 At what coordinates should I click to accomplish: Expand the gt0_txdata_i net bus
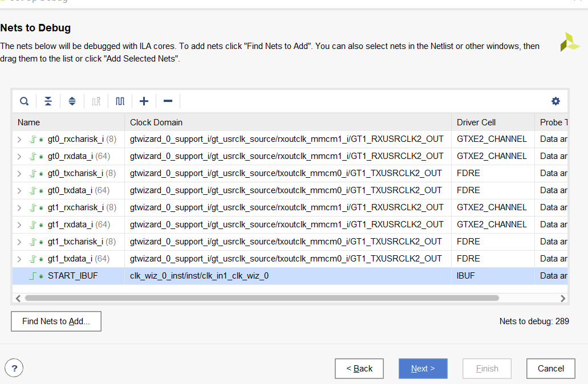19,190
